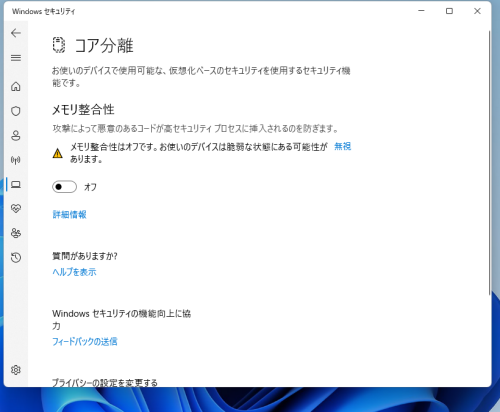500x412 pixels.
Task: Open Settings gear icon in sidebar
Action: click(x=16, y=370)
